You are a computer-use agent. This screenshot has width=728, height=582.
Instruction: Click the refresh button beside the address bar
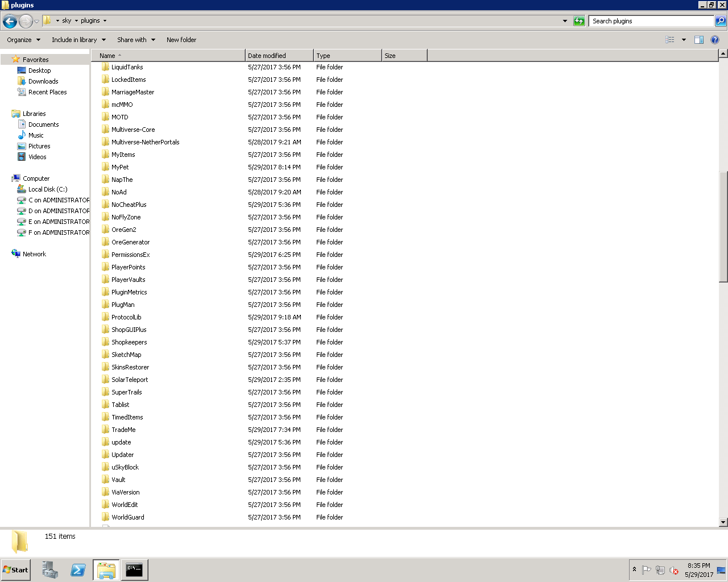(x=579, y=21)
